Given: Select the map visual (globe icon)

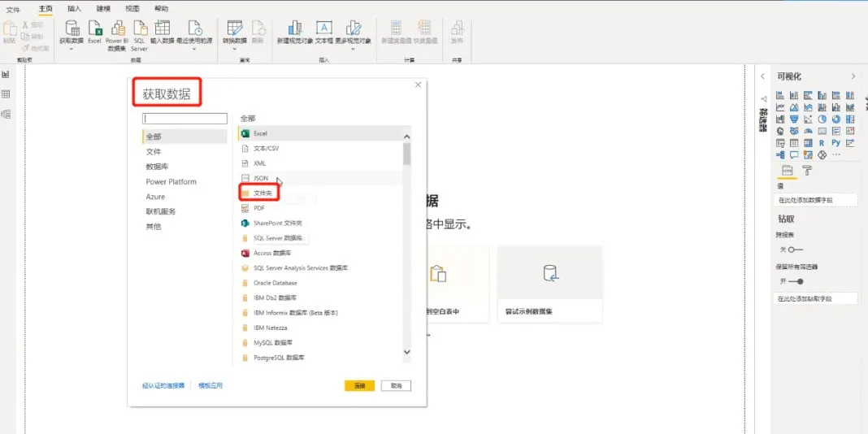Looking at the screenshot, I should [780, 131].
